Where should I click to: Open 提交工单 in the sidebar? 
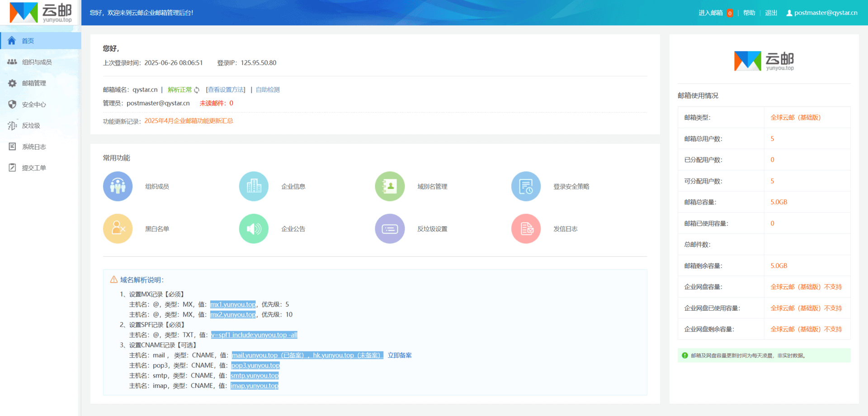(x=34, y=168)
